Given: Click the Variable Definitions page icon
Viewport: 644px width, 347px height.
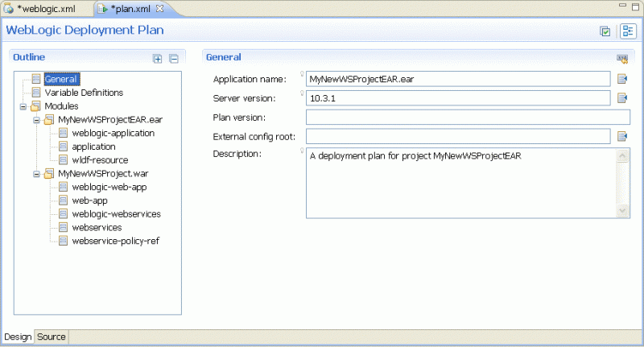Looking at the screenshot, I should pos(36,93).
